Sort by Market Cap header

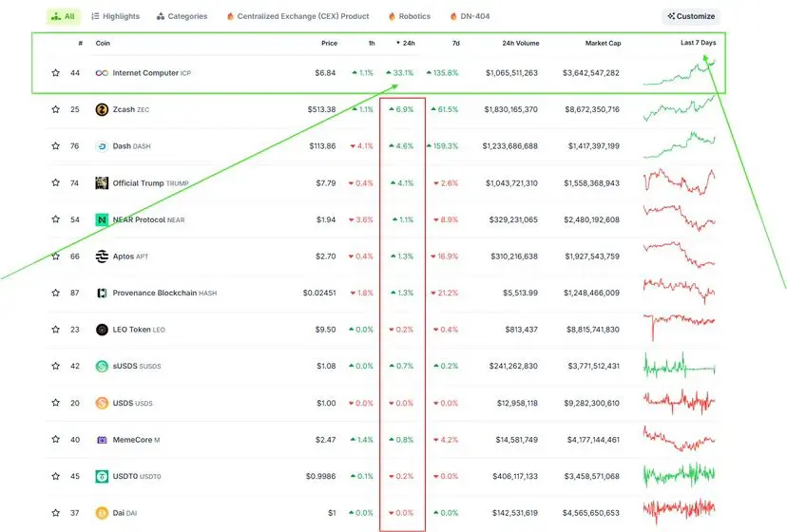(x=603, y=43)
